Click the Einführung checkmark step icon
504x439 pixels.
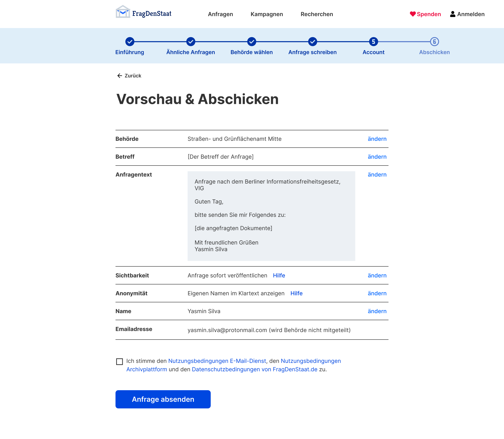(129, 41)
